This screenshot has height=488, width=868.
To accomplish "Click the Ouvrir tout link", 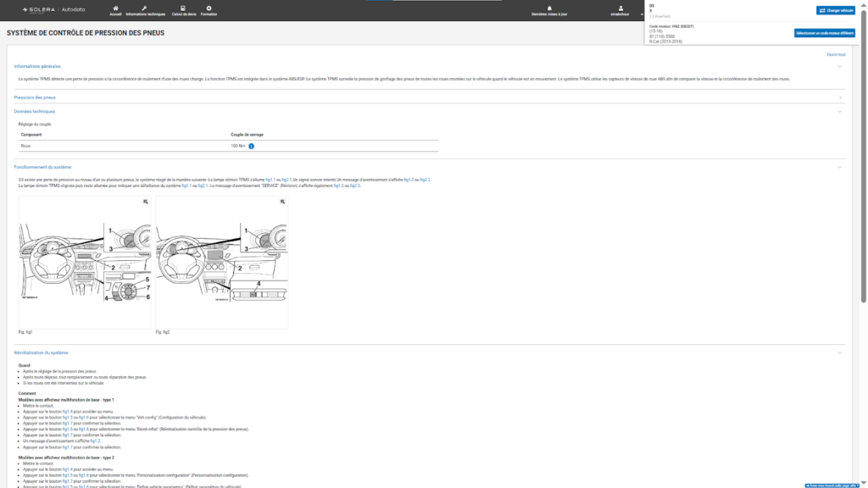I will (x=836, y=54).
